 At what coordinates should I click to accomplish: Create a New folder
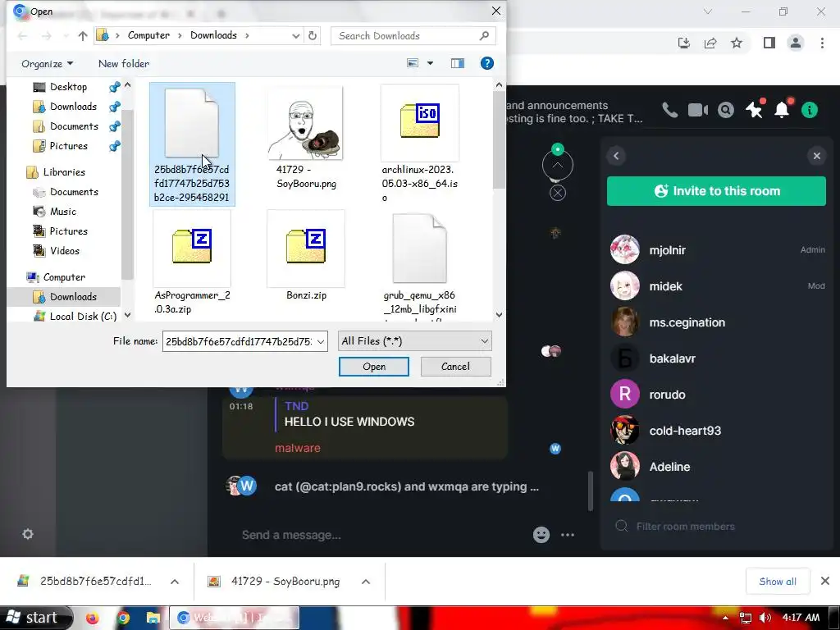(x=124, y=64)
